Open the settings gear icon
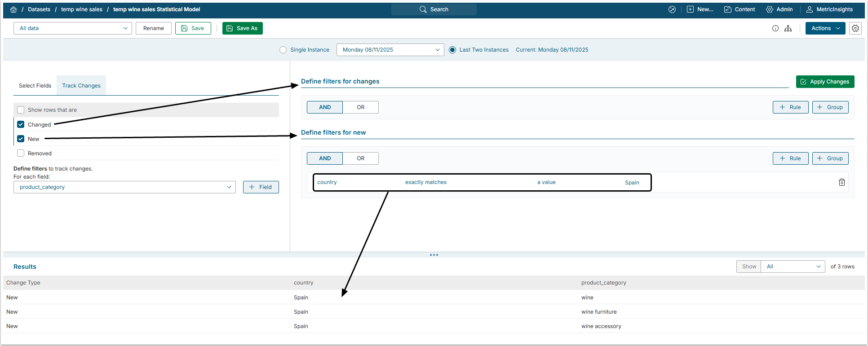 (855, 28)
